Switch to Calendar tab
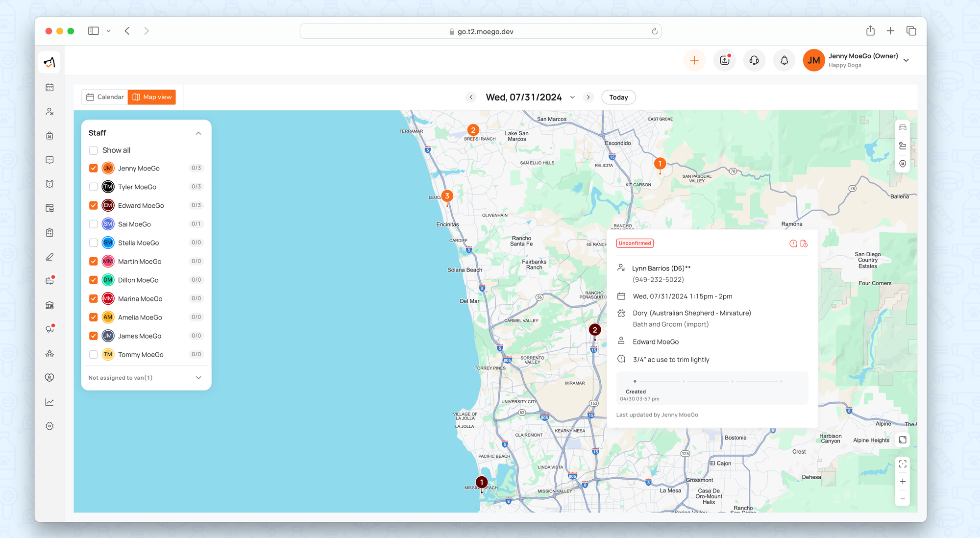Screen dimensions: 980x538 [x=105, y=97]
